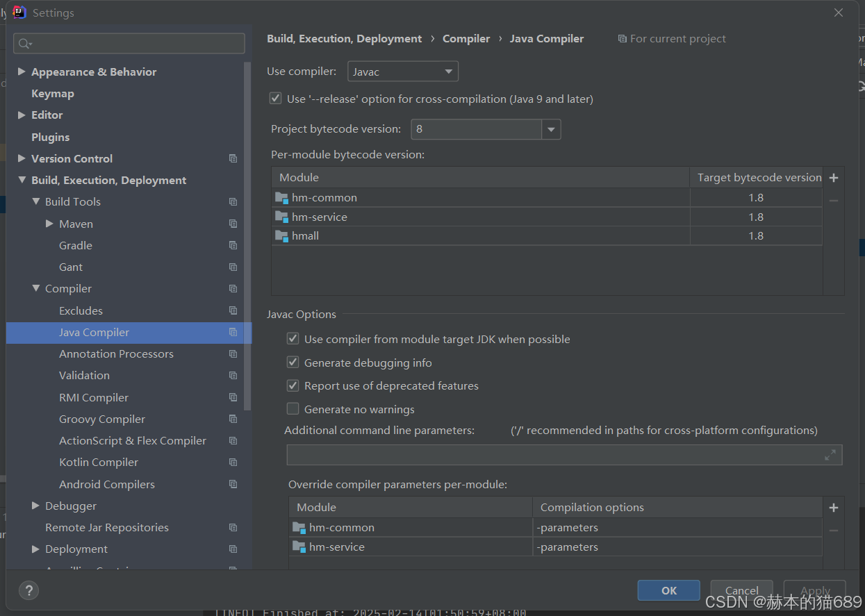Expand the Version Control section
The height and width of the screenshot is (616, 865).
tap(22, 158)
